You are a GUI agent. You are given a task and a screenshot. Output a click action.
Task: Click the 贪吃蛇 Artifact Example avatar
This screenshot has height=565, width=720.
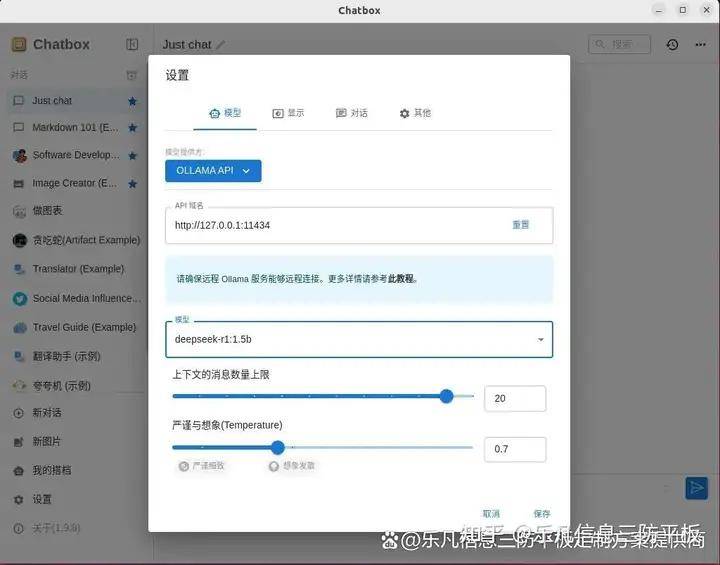point(19,240)
